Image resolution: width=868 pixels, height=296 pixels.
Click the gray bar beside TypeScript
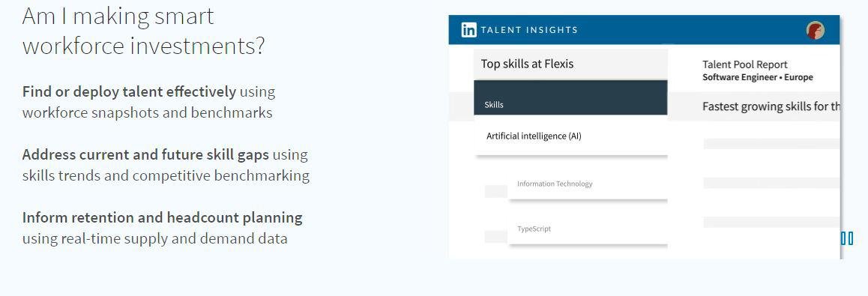(496, 237)
